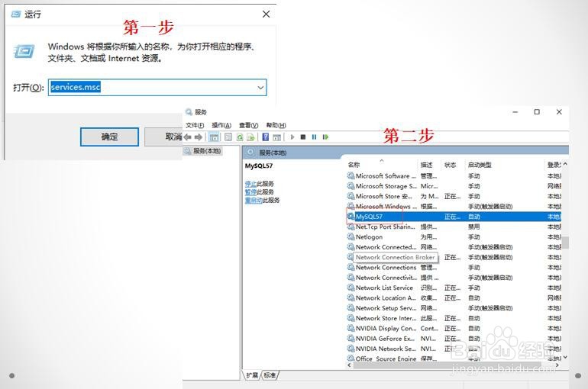Click the vertical scrollbar thumb in services list
The height and width of the screenshot is (389, 588).
[565, 243]
